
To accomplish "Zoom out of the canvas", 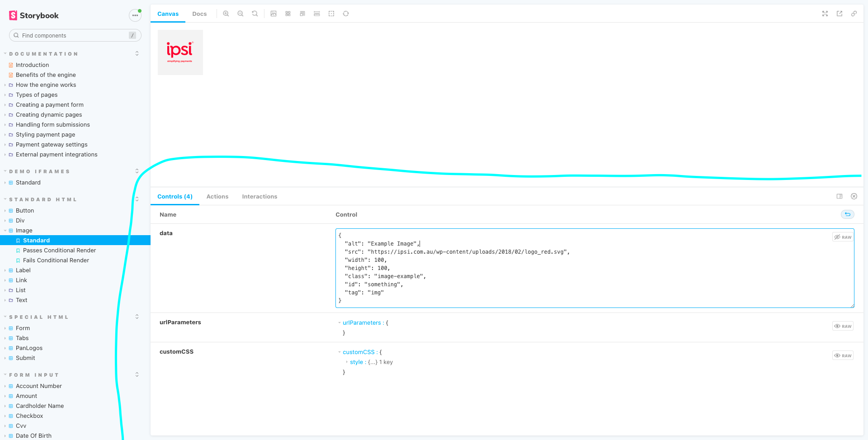I will coord(241,14).
